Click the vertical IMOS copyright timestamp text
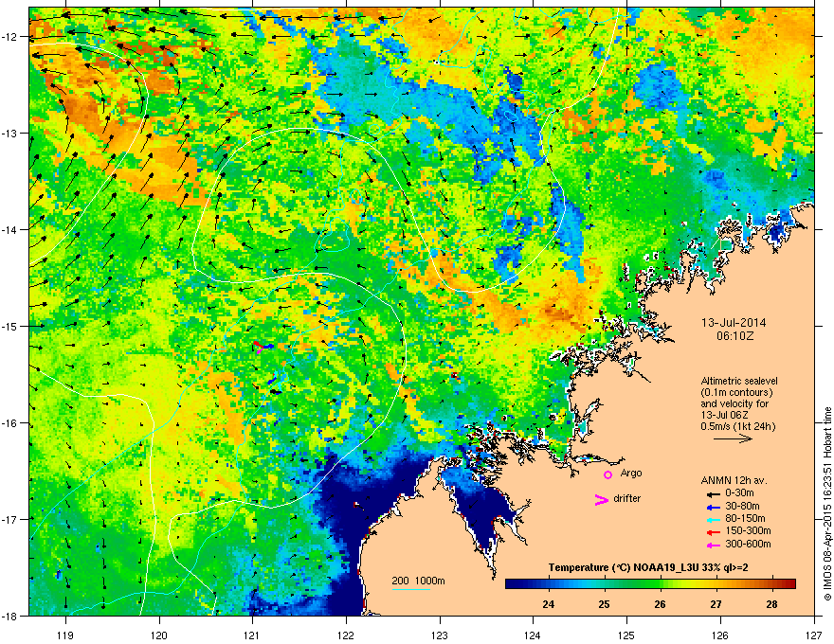This screenshot has width=834, height=644. point(827,504)
